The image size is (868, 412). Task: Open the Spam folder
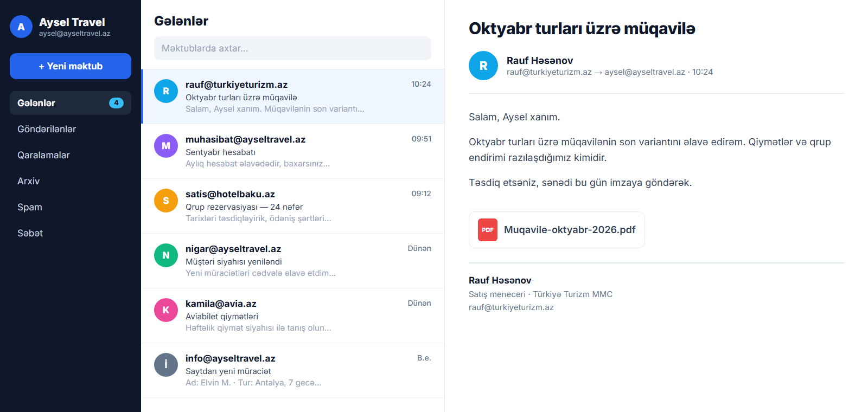(x=71, y=207)
